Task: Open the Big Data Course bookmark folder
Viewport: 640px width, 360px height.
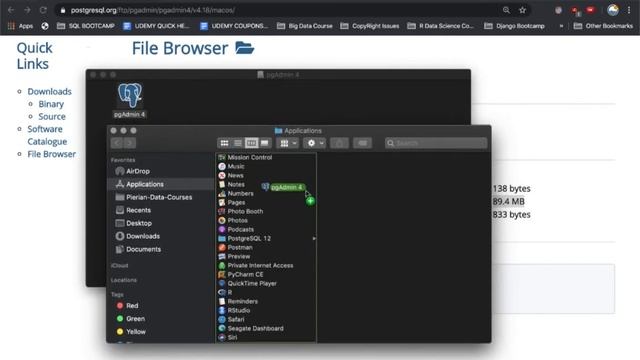Action: tap(304, 26)
